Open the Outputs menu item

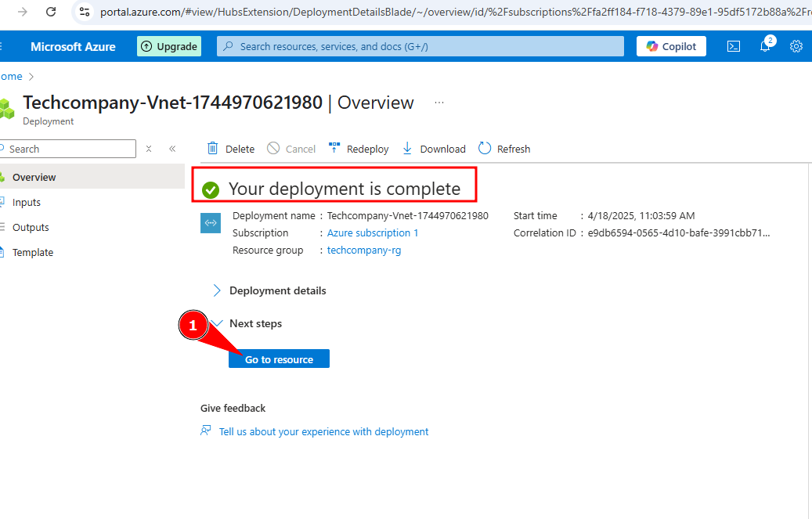pyautogui.click(x=30, y=227)
